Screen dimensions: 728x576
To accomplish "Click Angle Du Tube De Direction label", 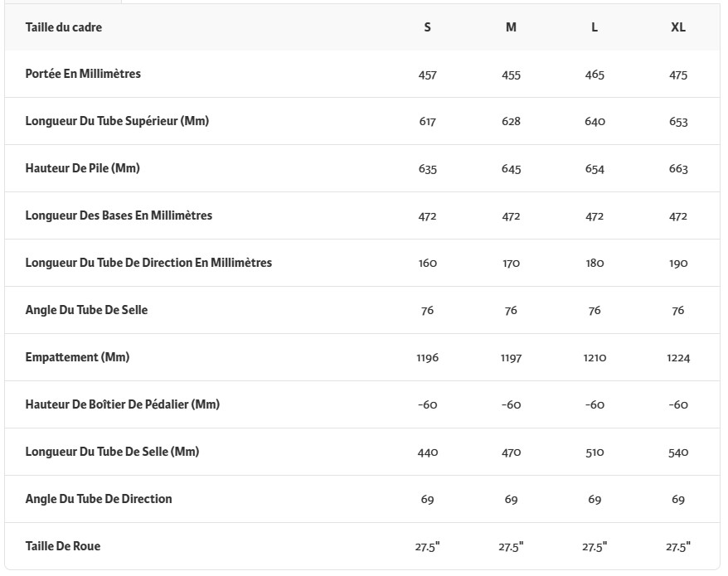I will (99, 499).
